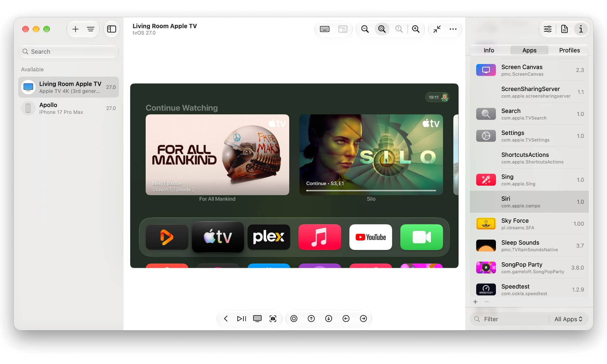This screenshot has height=364, width=607.
Task: Open the Silo continue watching thumbnail
Action: pos(371,155)
